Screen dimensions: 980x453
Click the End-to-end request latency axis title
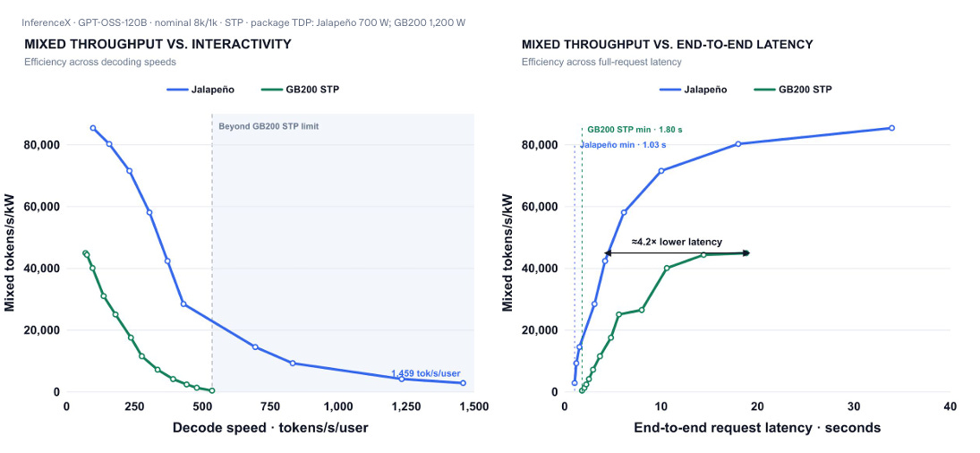pos(757,428)
